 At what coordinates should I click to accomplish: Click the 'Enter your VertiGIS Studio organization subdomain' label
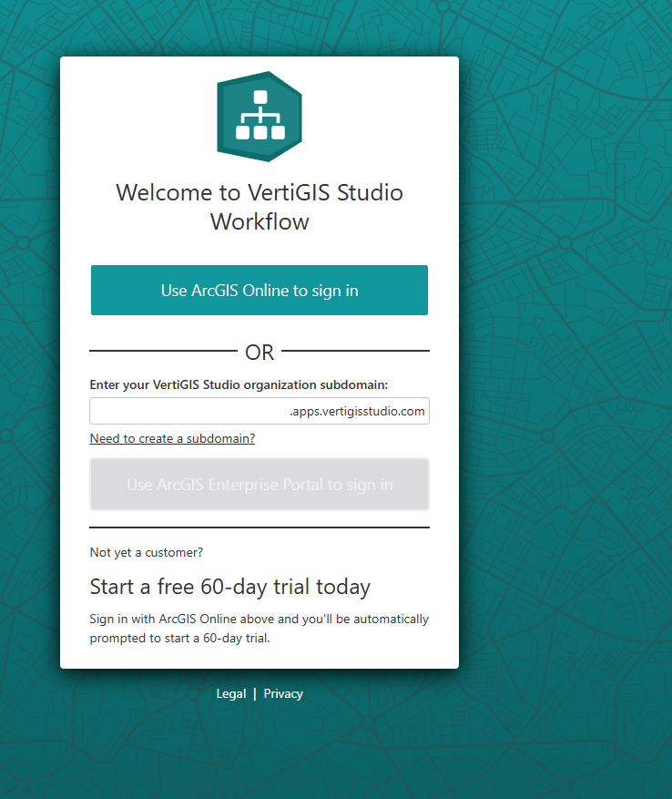pyautogui.click(x=239, y=384)
